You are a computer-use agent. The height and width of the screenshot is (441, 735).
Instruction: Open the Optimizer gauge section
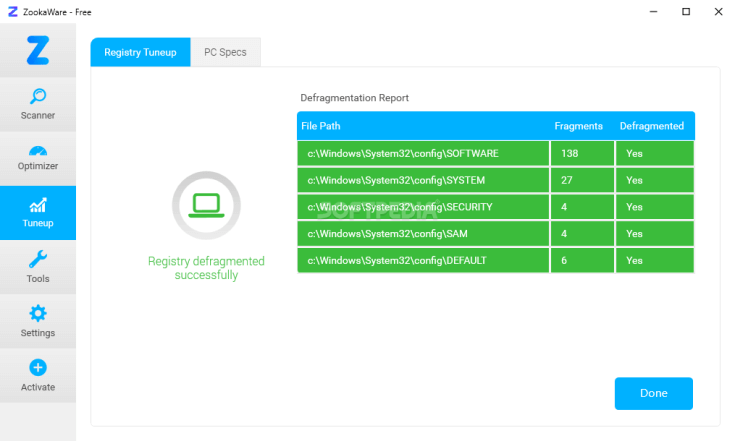coord(38,158)
